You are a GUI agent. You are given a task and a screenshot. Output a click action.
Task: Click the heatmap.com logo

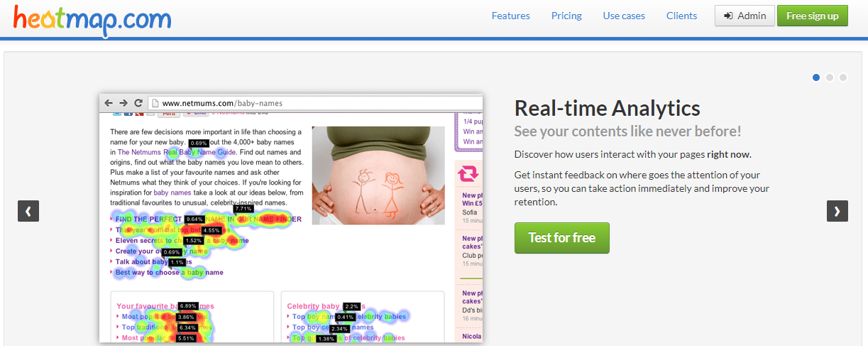click(92, 21)
